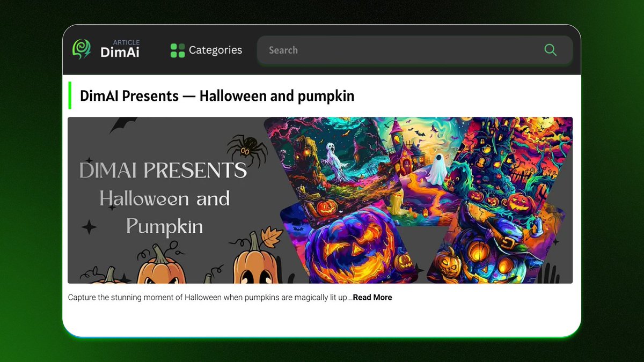644x362 pixels.
Task: Open the Halloween and Pumpkin banner image
Action: point(320,200)
